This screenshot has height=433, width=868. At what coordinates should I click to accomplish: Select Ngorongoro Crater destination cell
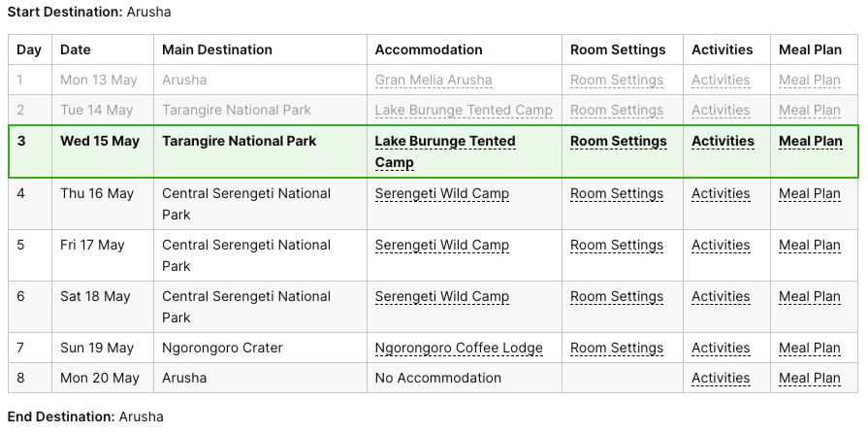(222, 349)
